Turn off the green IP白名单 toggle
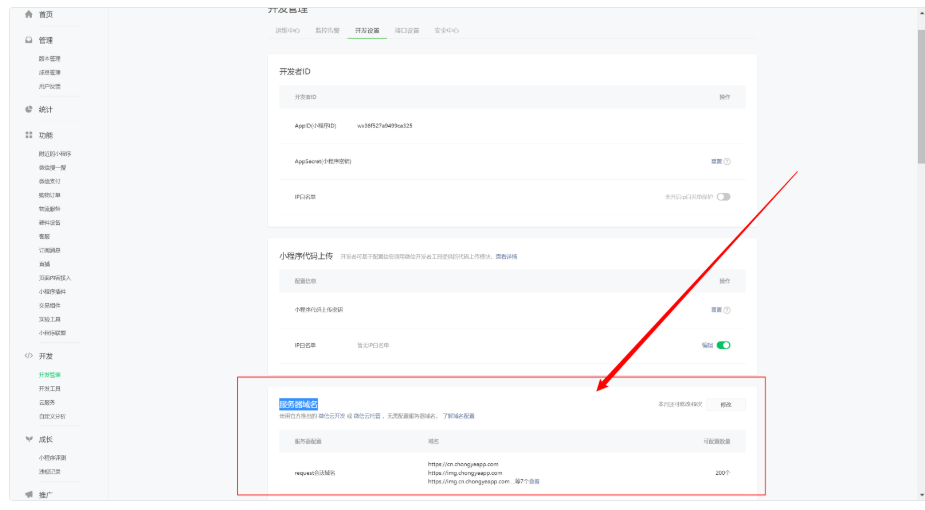 [723, 346]
